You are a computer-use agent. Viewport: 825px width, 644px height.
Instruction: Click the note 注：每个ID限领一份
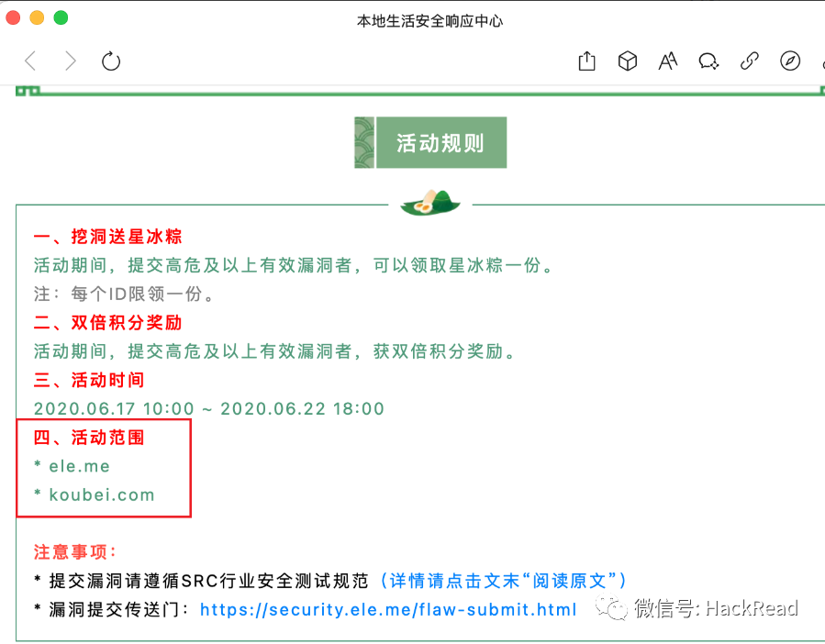(x=125, y=294)
